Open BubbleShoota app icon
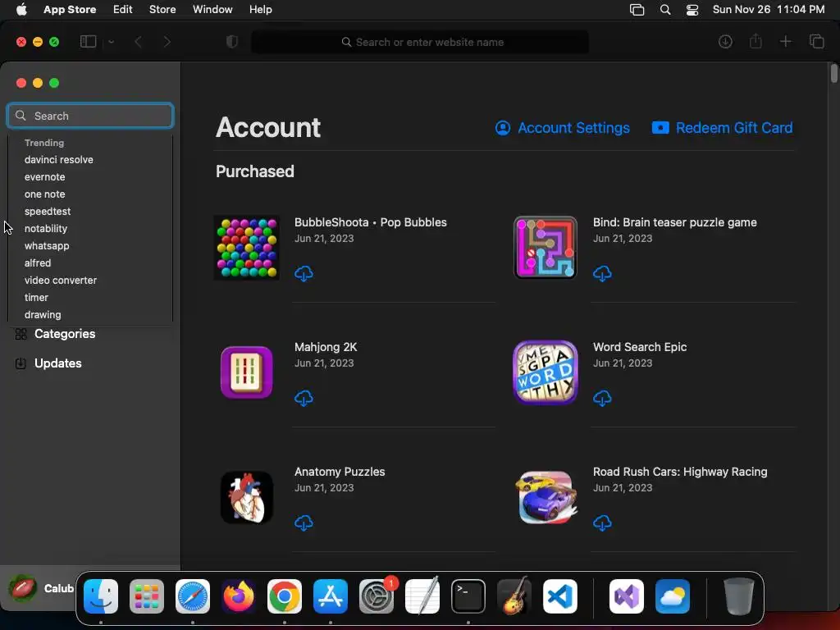The image size is (840, 630). [246, 248]
